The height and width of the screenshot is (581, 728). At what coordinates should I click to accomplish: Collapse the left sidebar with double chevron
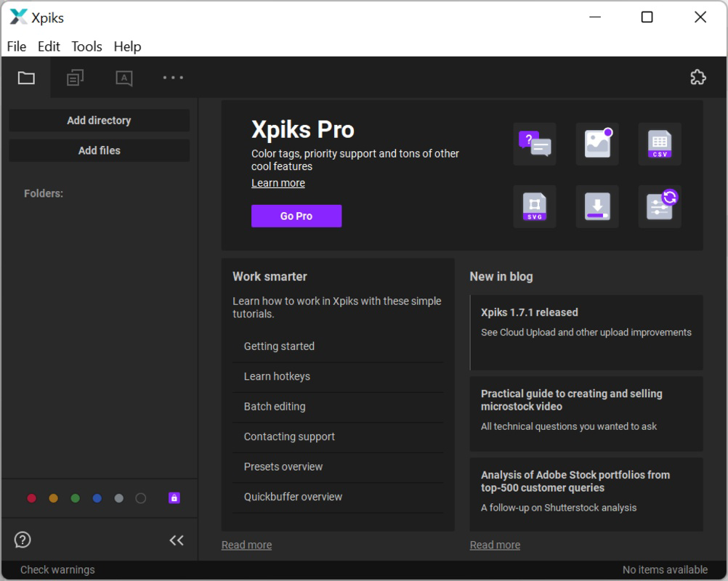177,540
